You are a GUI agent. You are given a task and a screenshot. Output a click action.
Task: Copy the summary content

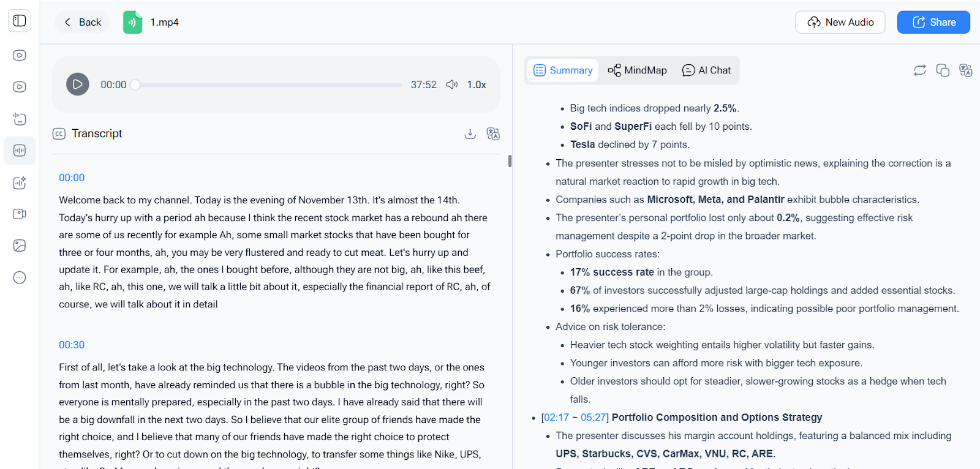(943, 70)
